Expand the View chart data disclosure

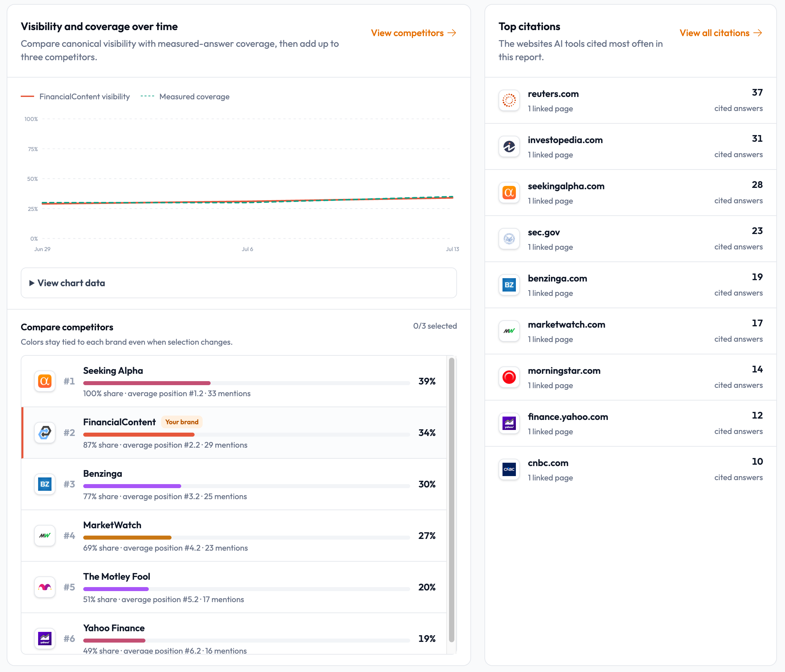point(239,283)
